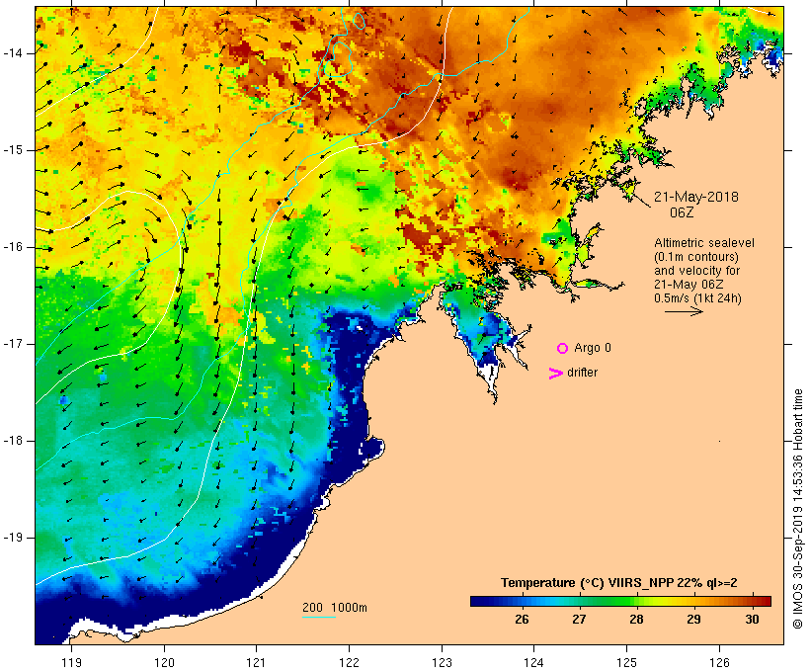Click the temperature colorbar at 30
810x672 pixels.
click(x=752, y=601)
